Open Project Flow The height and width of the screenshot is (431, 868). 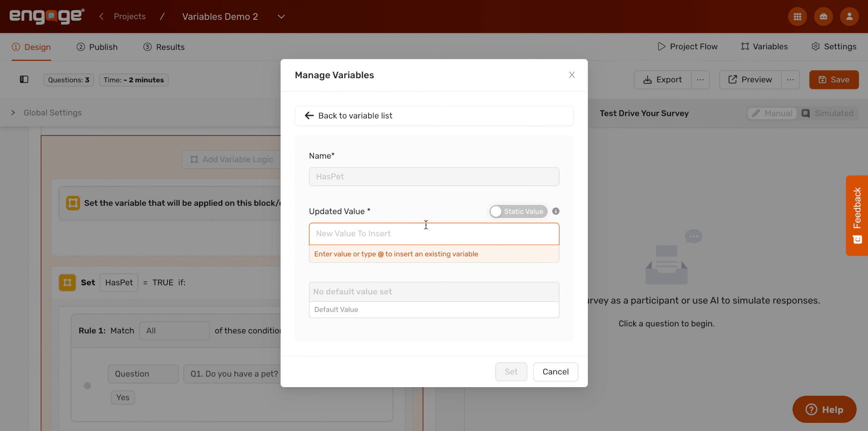(x=687, y=47)
